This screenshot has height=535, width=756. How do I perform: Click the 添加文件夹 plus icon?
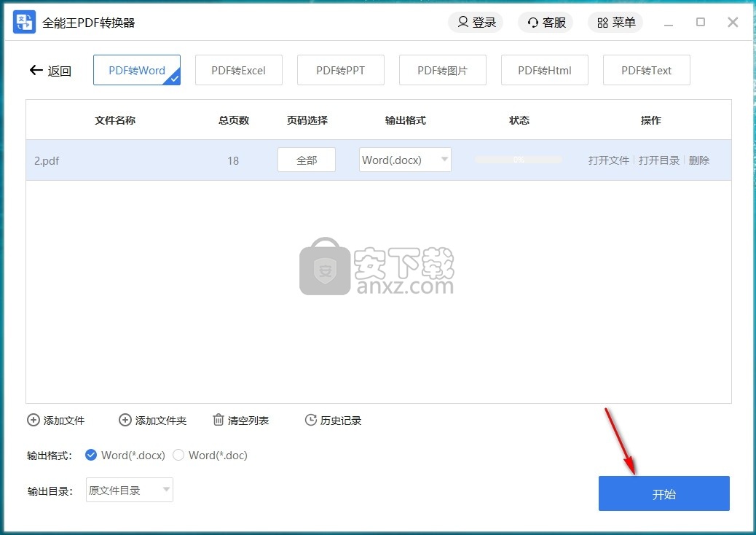click(x=125, y=420)
